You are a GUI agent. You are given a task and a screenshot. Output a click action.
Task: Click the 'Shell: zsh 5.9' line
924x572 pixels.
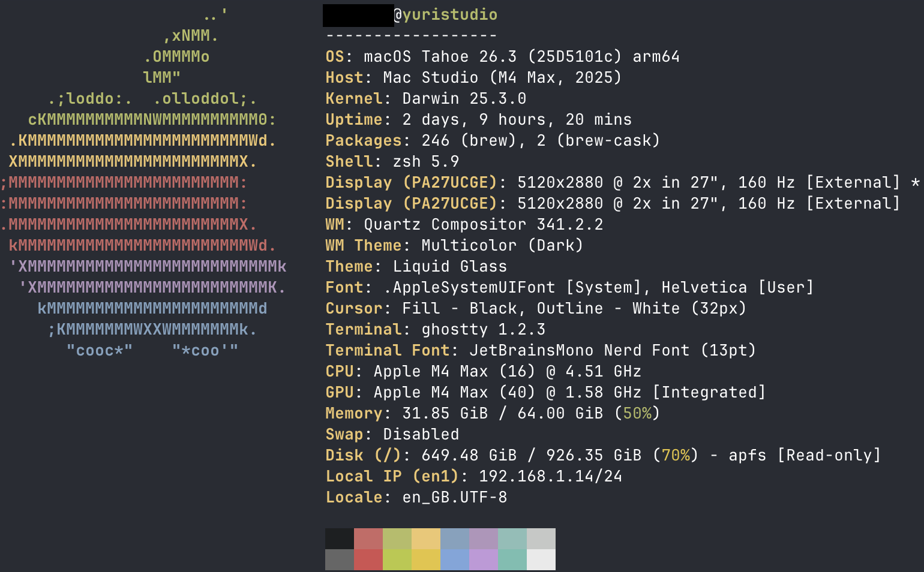point(392,161)
